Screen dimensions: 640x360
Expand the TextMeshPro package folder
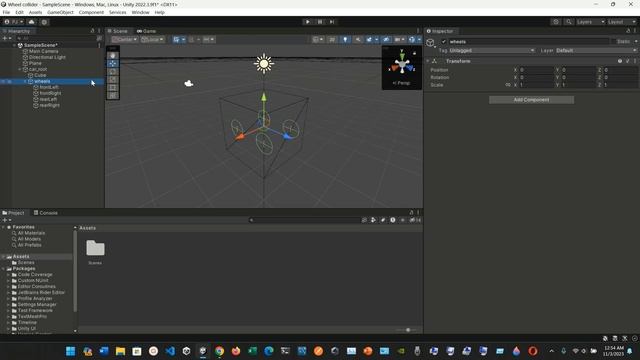tap(8, 317)
